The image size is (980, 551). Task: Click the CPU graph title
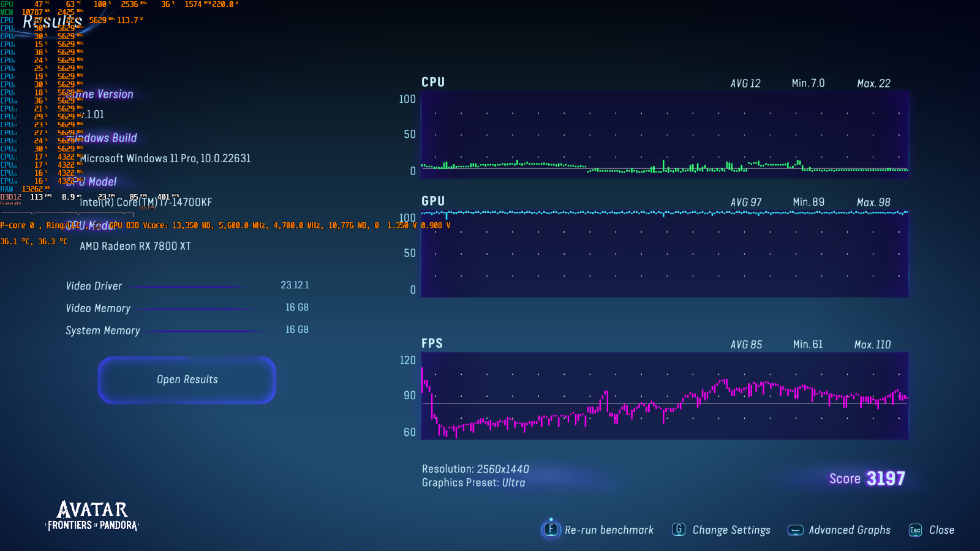(x=433, y=82)
